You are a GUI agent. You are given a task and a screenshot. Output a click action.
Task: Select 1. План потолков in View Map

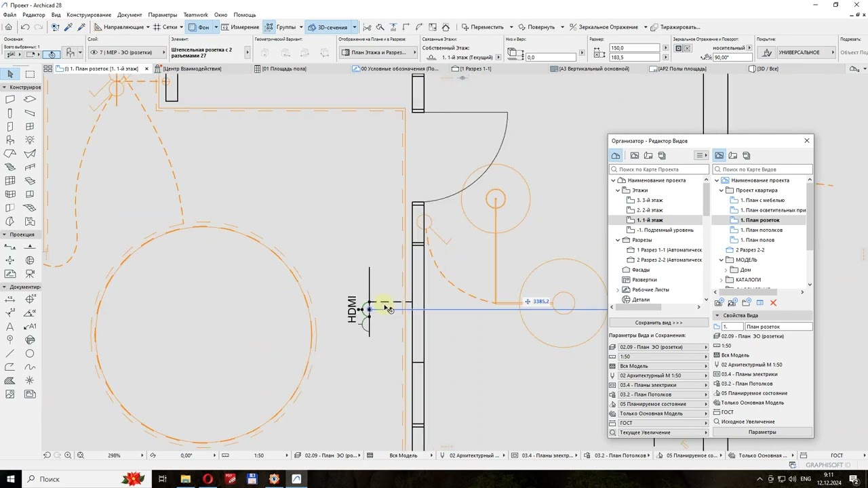[x=761, y=230]
